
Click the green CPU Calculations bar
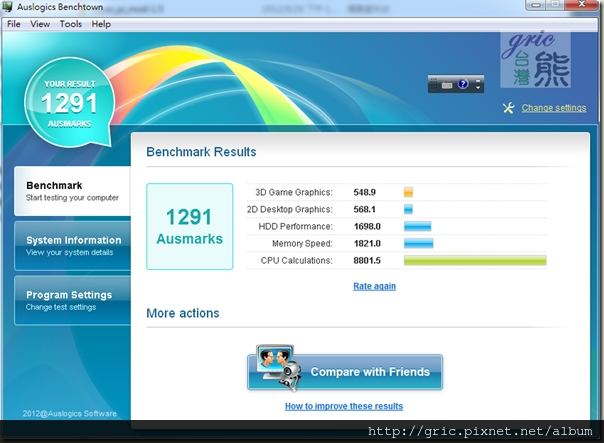(x=475, y=260)
